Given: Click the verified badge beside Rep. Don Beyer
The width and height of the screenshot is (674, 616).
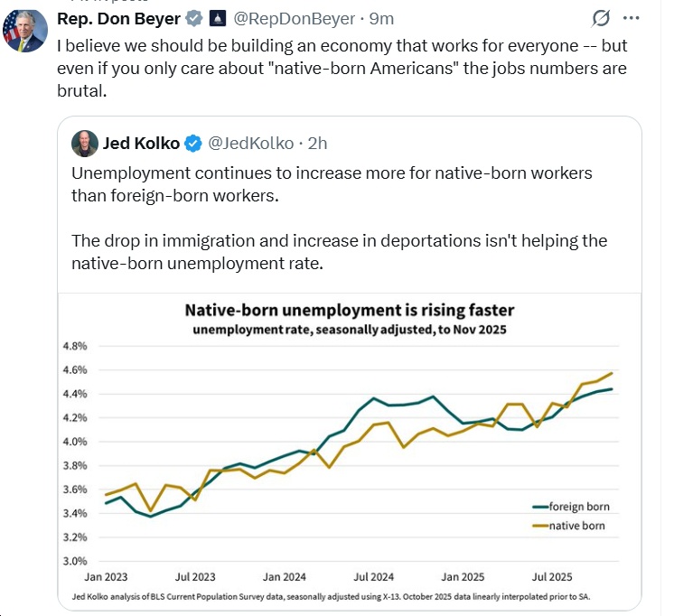Looking at the screenshot, I should tap(194, 18).
